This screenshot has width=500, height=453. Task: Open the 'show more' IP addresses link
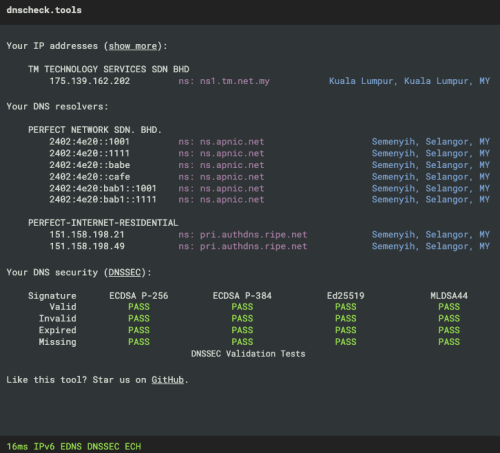[x=133, y=46]
